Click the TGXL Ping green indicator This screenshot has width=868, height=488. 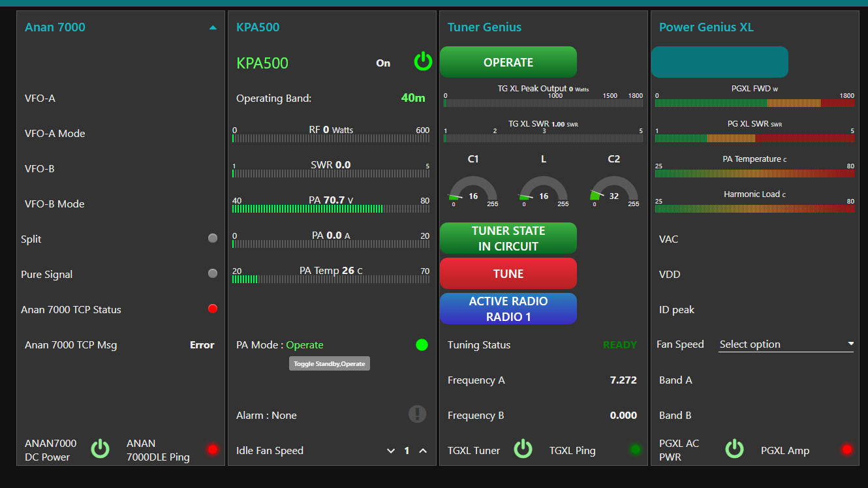click(x=636, y=450)
